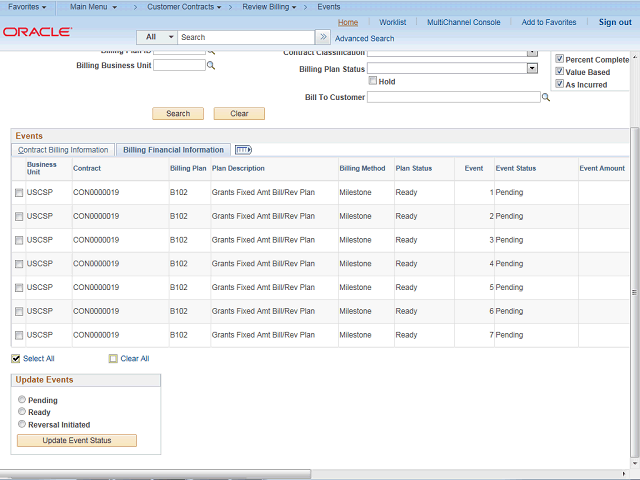Select the Reversal Initiated radio button
The height and width of the screenshot is (480, 640).
pos(21,424)
